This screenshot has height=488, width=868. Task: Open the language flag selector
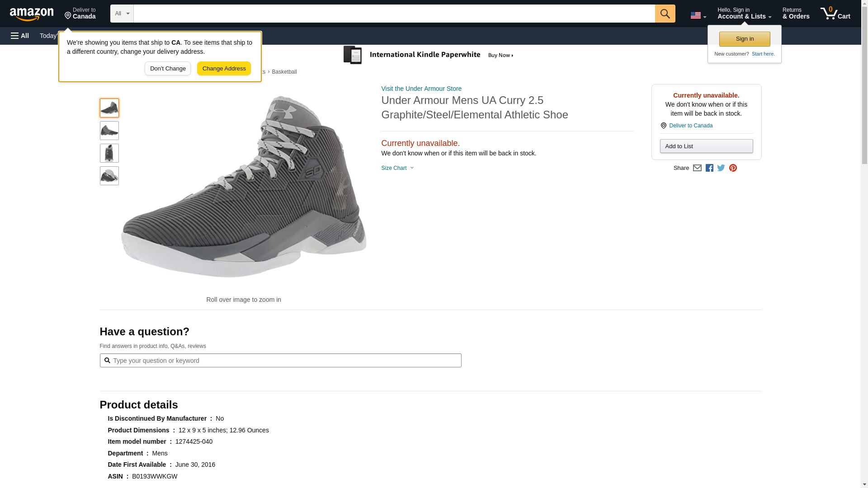[698, 15]
